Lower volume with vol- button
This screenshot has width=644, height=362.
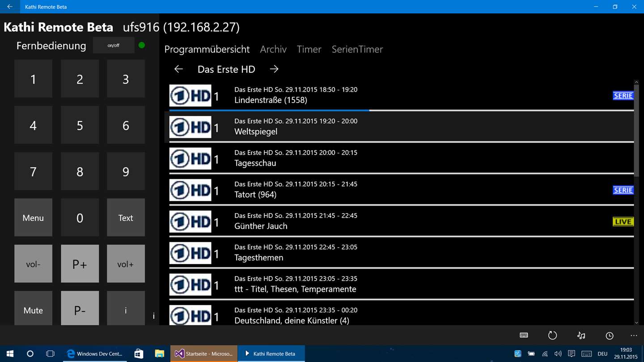[x=33, y=264]
